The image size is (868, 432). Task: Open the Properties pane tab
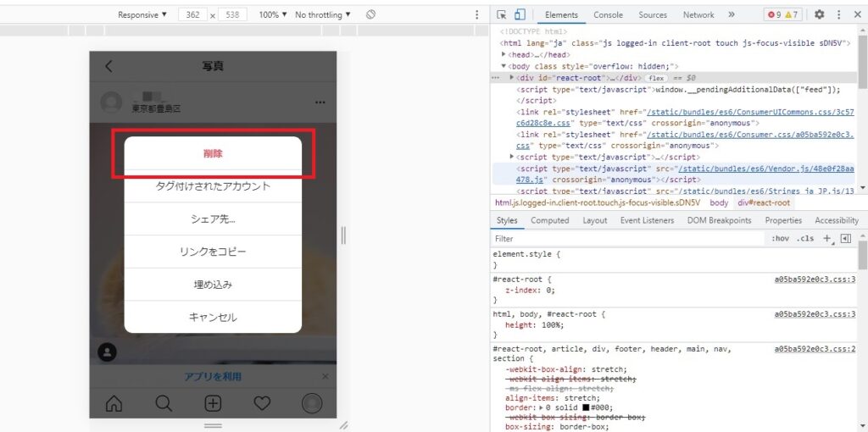(783, 220)
